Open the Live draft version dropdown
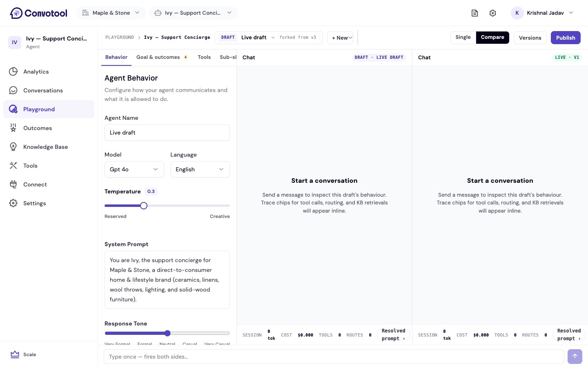Viewport: 588px width, 368px height. tap(268, 38)
